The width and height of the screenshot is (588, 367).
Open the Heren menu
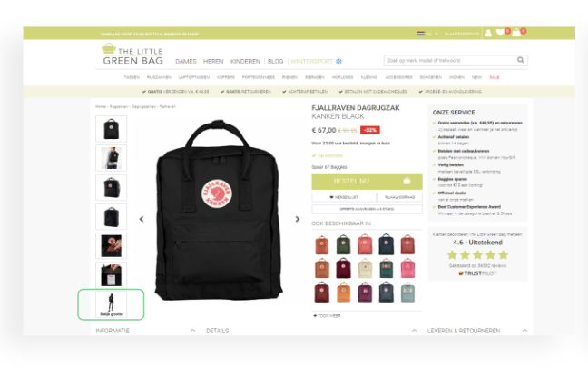213,61
